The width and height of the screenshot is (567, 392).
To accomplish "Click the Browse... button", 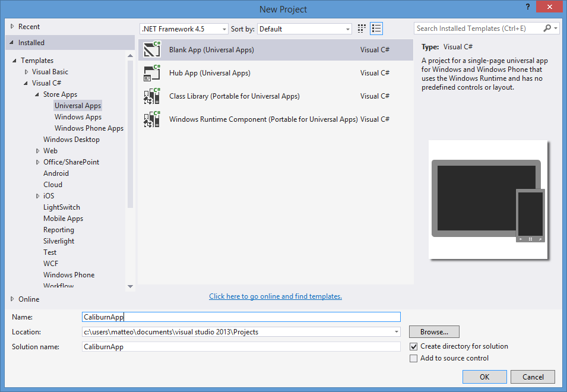I will click(x=434, y=331).
